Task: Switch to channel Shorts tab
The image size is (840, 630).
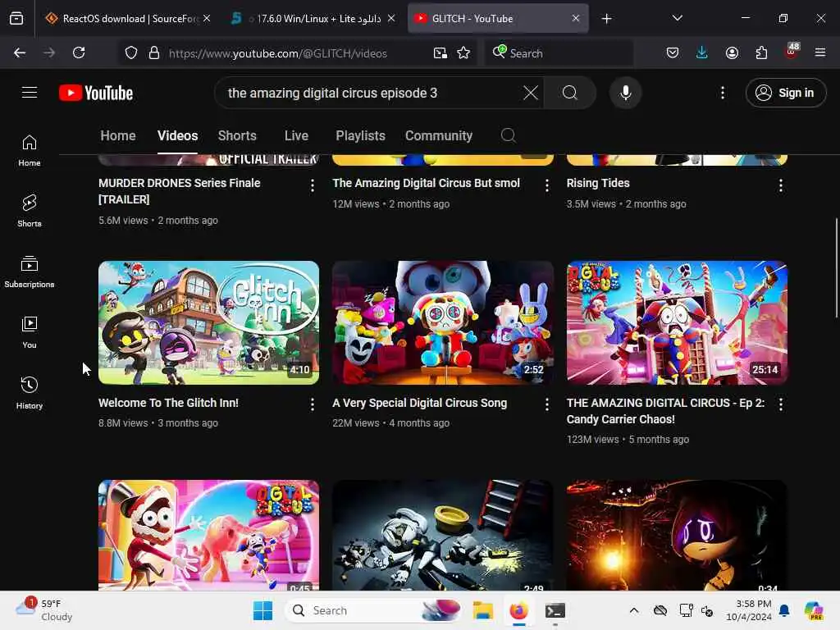Action: click(237, 135)
